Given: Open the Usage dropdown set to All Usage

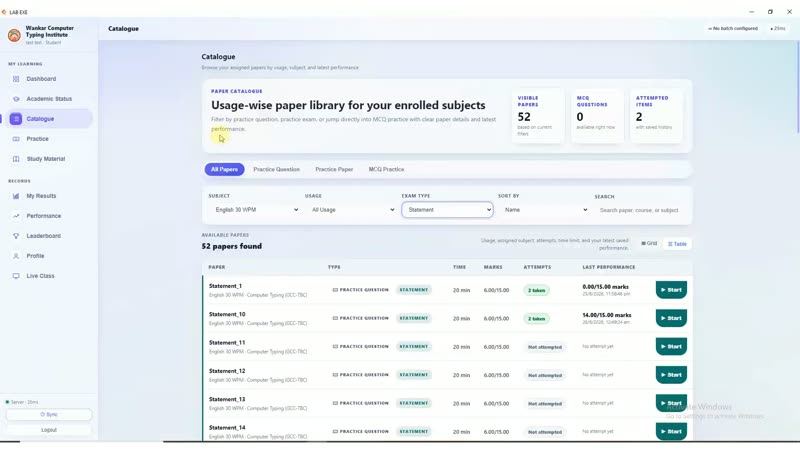Looking at the screenshot, I should [x=352, y=210].
